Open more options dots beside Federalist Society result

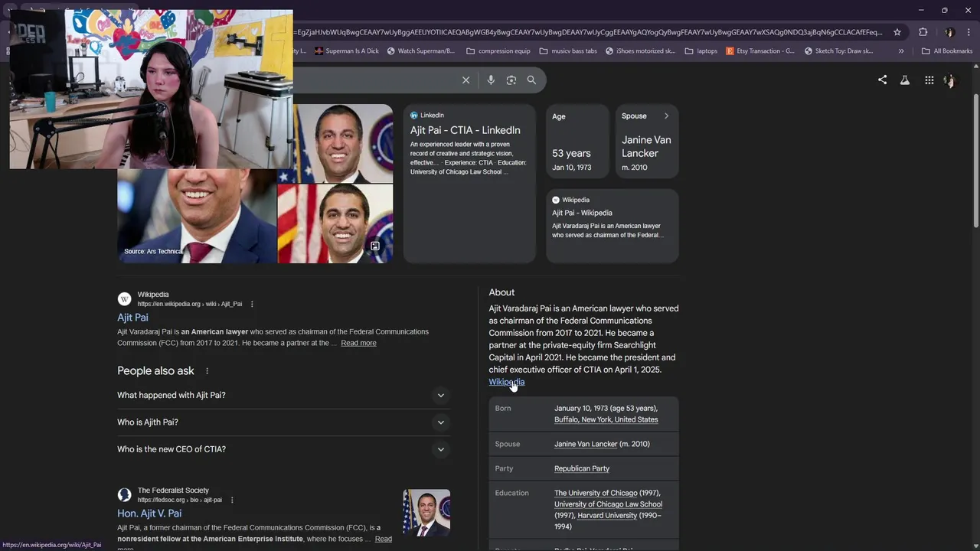point(232,500)
